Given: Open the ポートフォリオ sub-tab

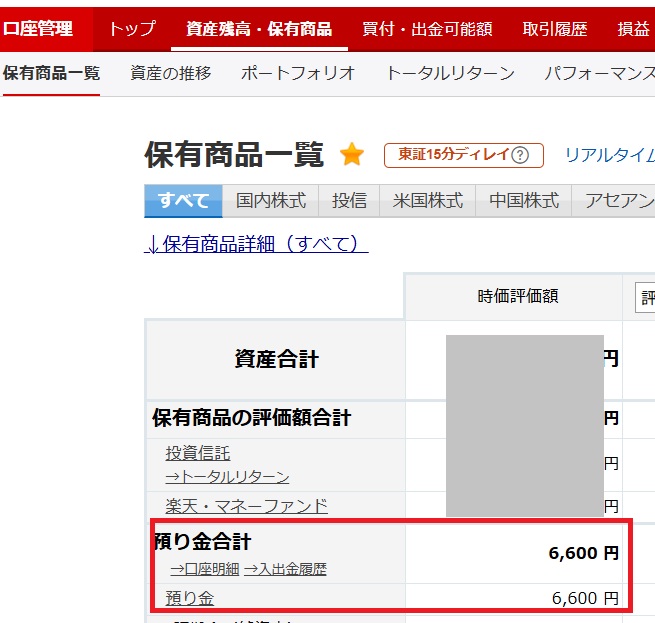Looking at the screenshot, I should pyautogui.click(x=298, y=73).
